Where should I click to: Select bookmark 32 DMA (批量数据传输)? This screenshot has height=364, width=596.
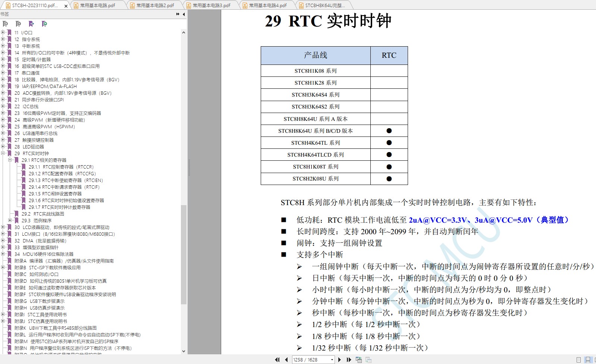(40, 241)
